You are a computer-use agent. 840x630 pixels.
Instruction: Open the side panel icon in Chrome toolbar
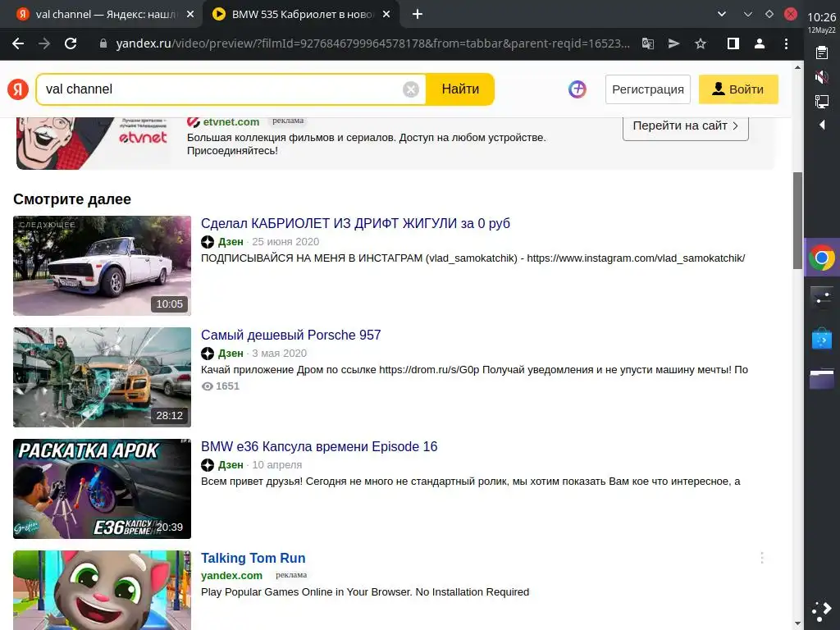tap(733, 44)
